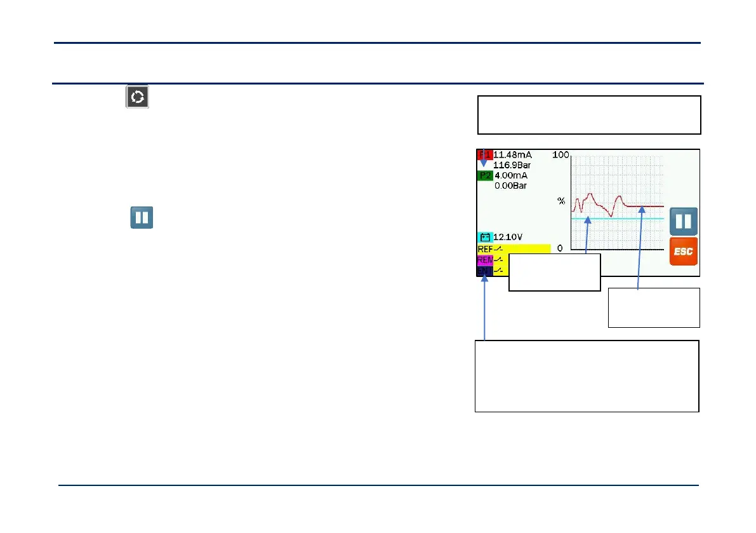Click the magenta REM label
Viewport: 756px width, 533px height.
(485, 260)
